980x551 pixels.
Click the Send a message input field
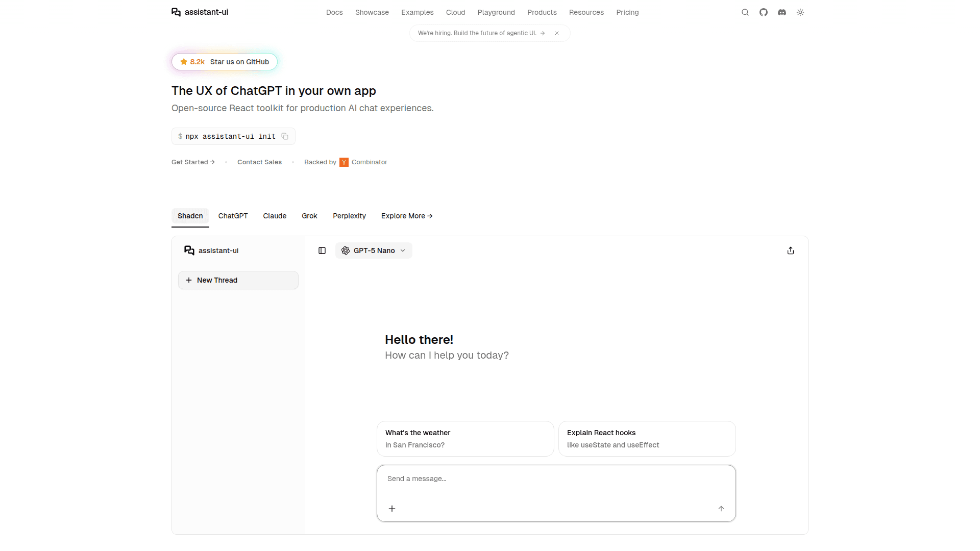[556, 479]
